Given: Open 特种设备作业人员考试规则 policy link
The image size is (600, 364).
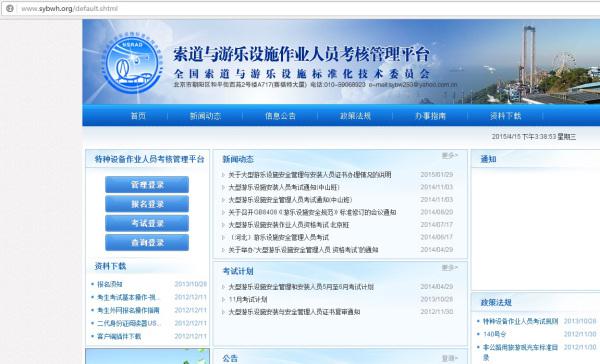Looking at the screenshot, I should (520, 321).
